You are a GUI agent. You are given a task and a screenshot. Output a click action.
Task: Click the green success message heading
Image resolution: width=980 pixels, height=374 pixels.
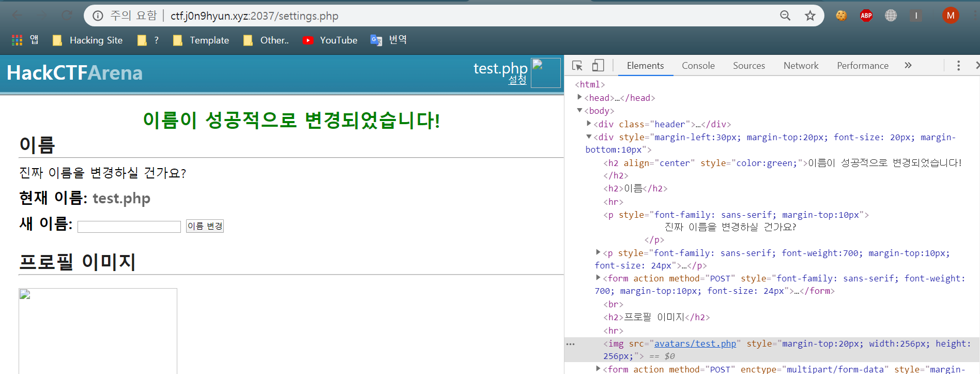click(x=292, y=120)
